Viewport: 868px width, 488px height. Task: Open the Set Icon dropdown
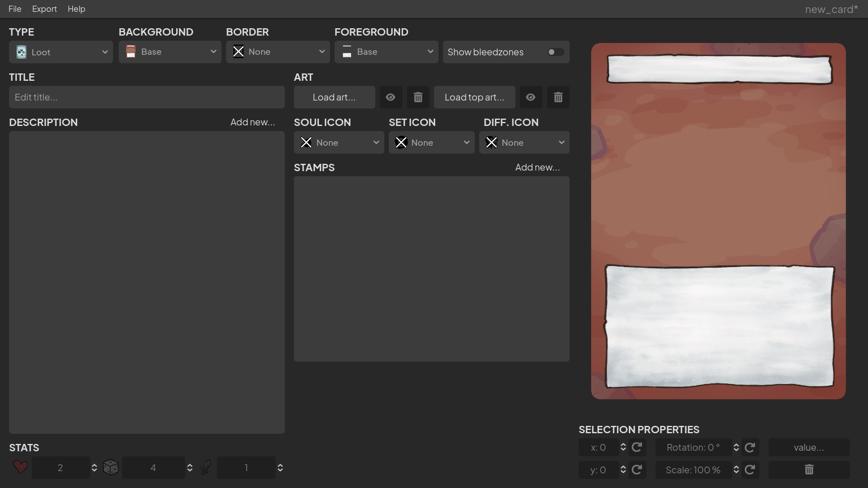click(x=432, y=142)
